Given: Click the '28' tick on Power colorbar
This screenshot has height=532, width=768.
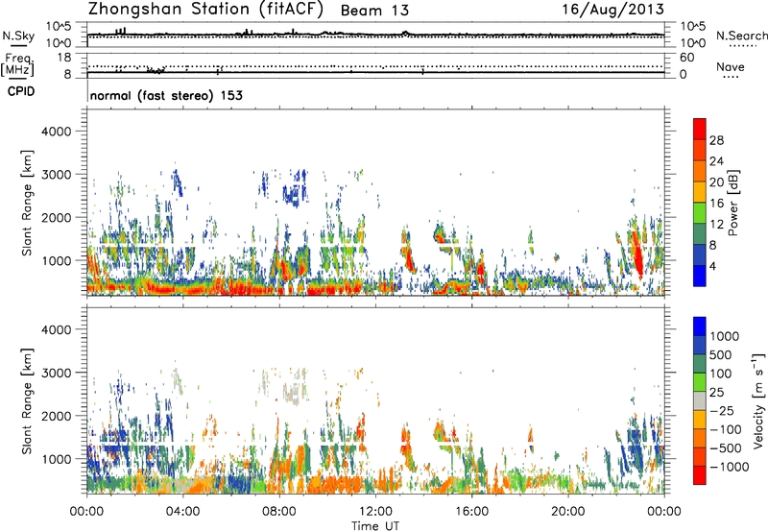Looking at the screenshot, I should 716,140.
